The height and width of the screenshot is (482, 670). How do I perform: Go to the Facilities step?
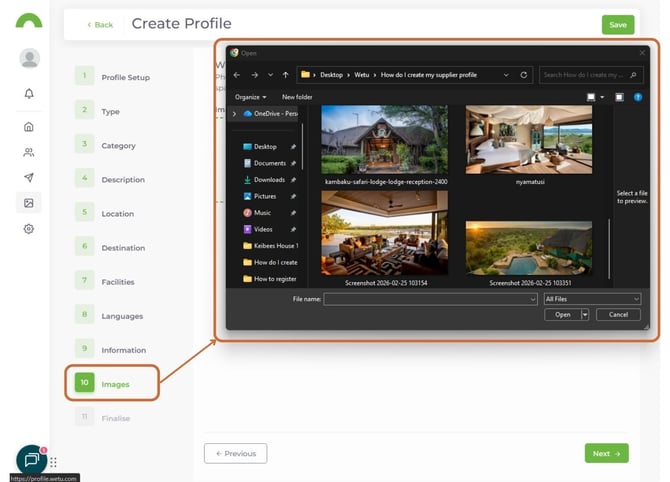pos(117,282)
